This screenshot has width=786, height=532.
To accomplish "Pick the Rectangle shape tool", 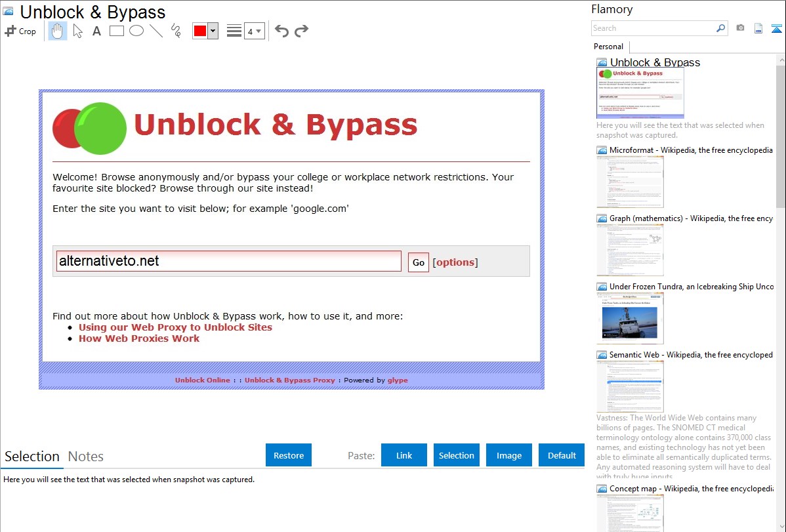I will [116, 31].
